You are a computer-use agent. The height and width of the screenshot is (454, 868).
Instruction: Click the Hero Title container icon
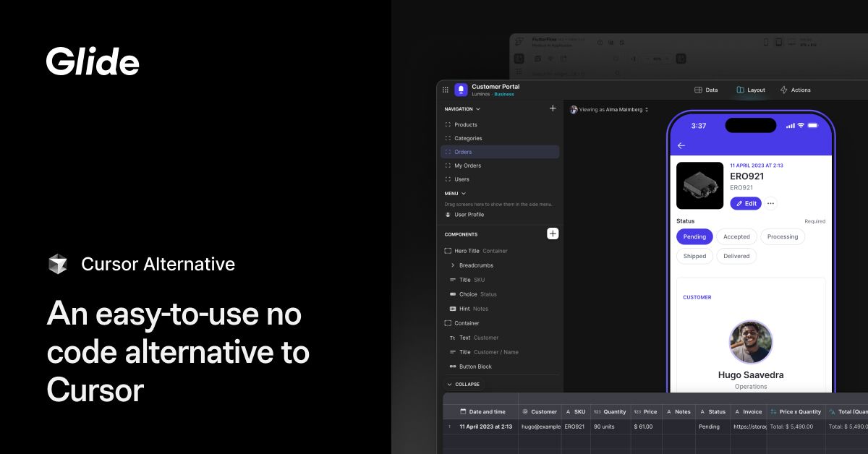[x=448, y=251]
